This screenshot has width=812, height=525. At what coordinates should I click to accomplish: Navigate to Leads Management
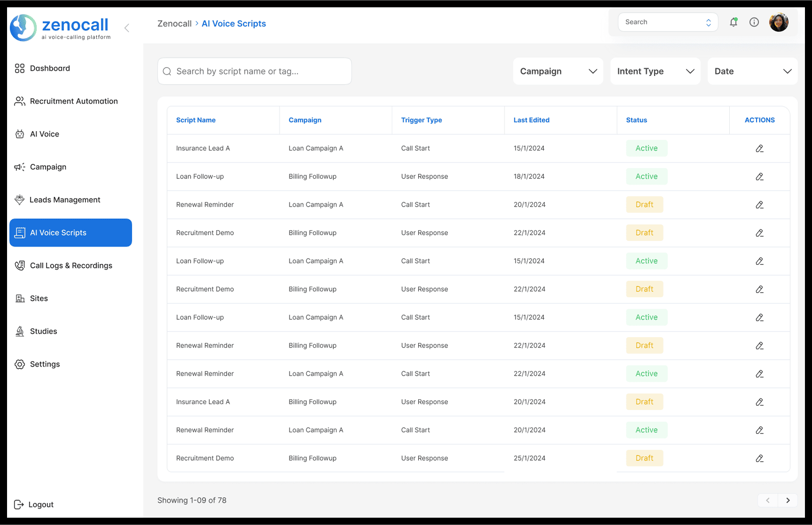coord(65,200)
